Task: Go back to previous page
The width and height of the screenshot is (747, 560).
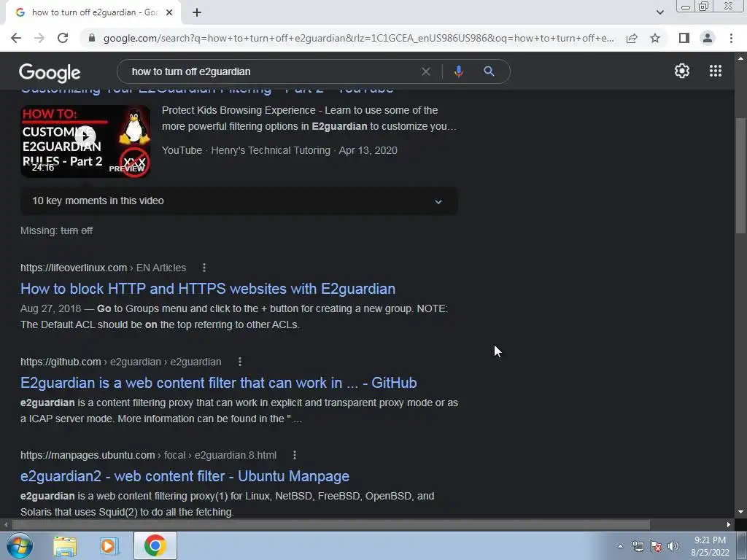Action: [16, 38]
